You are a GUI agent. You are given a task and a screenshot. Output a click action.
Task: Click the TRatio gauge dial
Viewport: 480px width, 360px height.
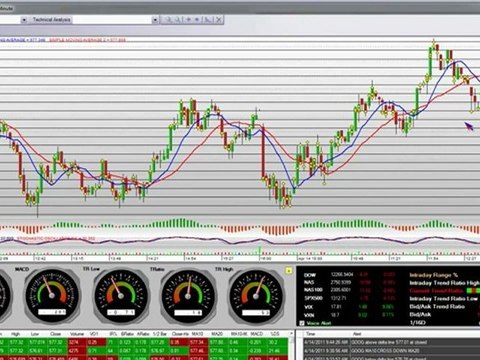[188, 296]
